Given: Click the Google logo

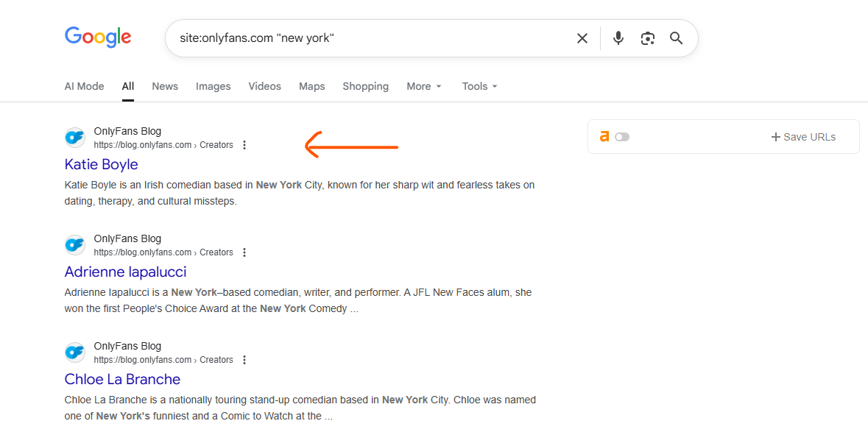Looking at the screenshot, I should 98,38.
